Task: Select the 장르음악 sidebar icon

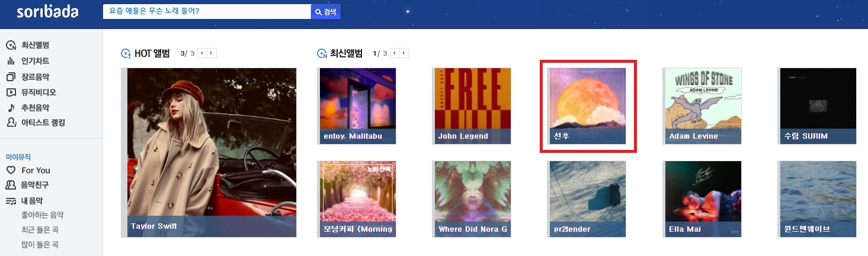Action: tap(11, 76)
